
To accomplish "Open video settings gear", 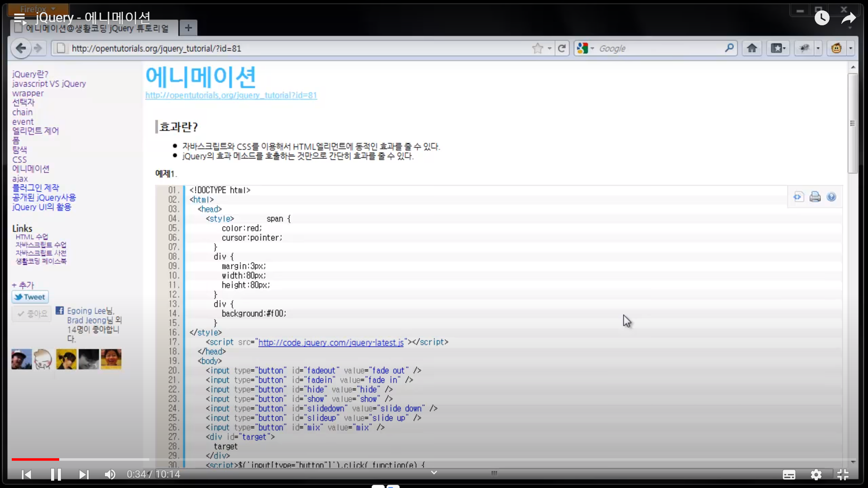I will [x=816, y=474].
